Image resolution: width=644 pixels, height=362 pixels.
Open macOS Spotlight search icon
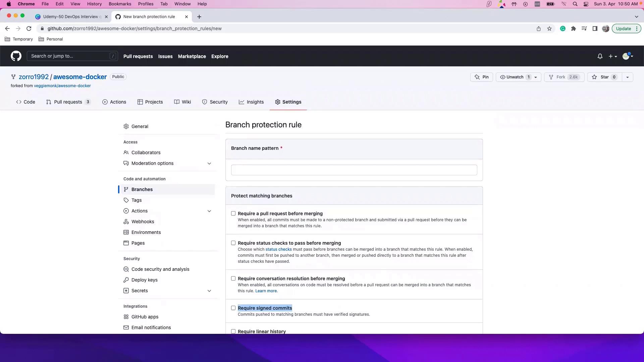pos(575,4)
